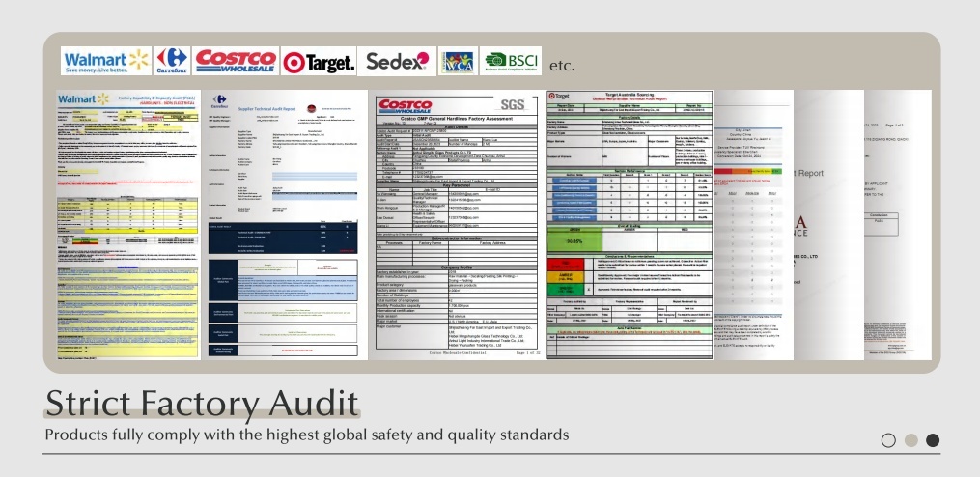Select the third carousel dot (dark)
The image size is (980, 477).
click(933, 440)
